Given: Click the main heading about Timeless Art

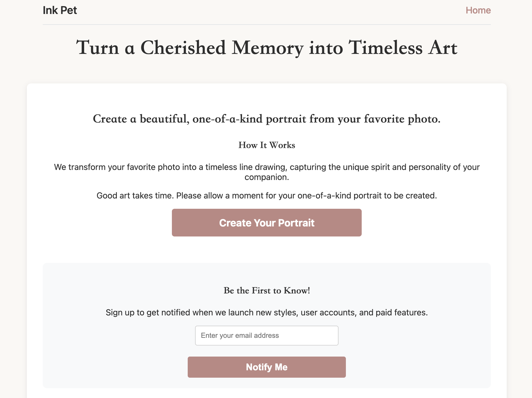Looking at the screenshot, I should tap(267, 48).
